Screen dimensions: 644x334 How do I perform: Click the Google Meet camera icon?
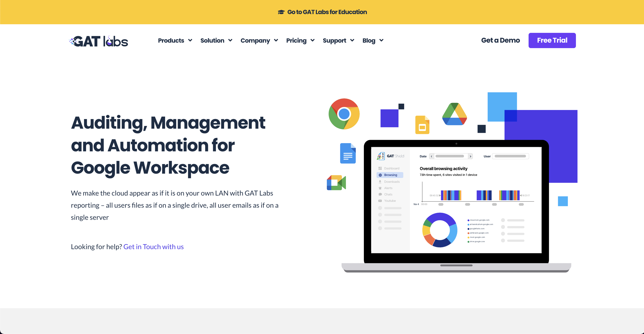click(x=336, y=183)
